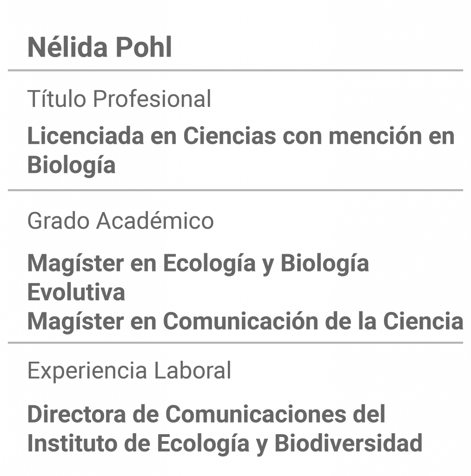Click the word Ciencia at line end
This screenshot has width=471, height=476.
click(x=423, y=321)
